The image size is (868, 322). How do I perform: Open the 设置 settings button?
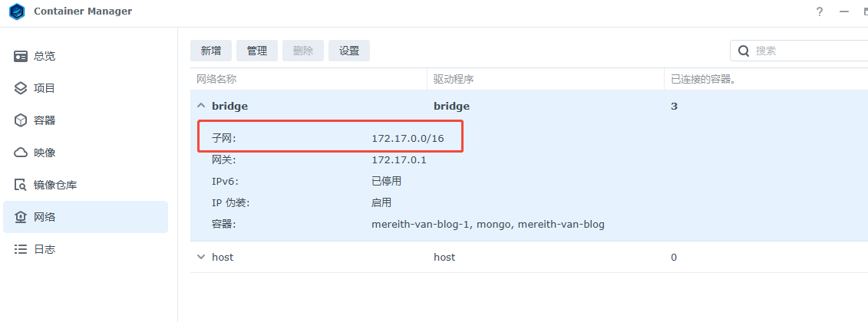click(349, 51)
